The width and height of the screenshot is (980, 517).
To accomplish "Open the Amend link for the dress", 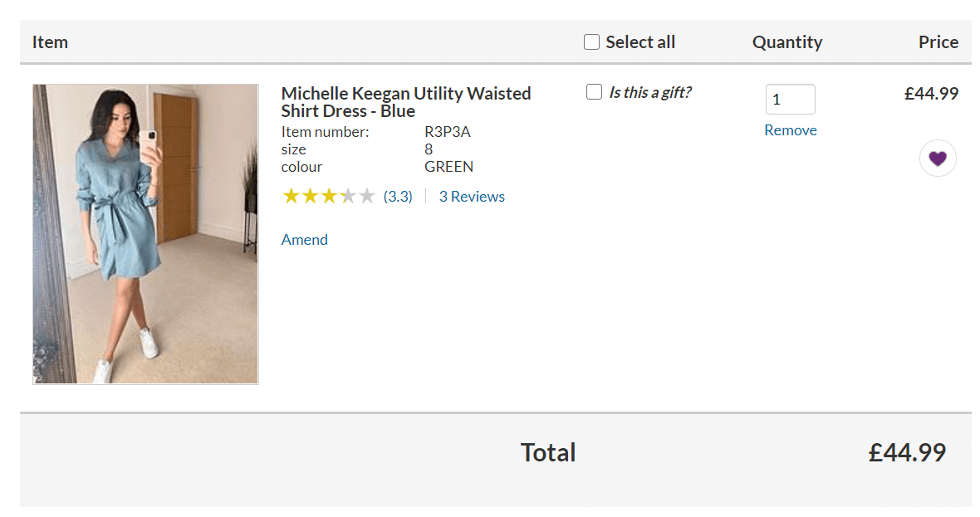I will (304, 240).
